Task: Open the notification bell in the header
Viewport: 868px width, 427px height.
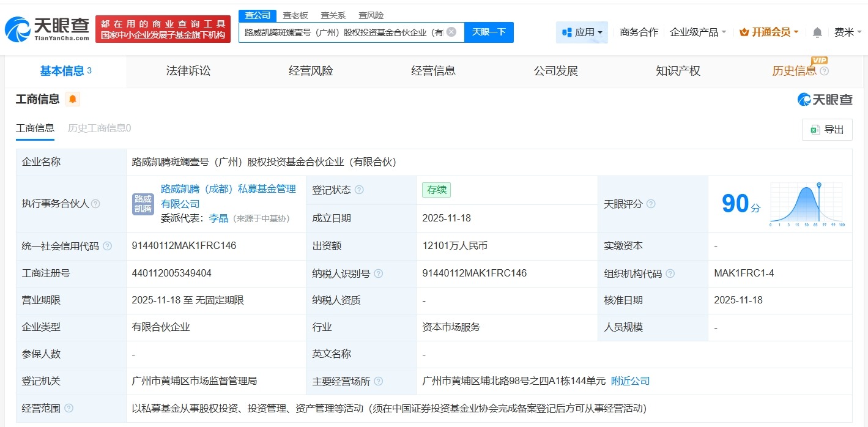Action: point(817,32)
